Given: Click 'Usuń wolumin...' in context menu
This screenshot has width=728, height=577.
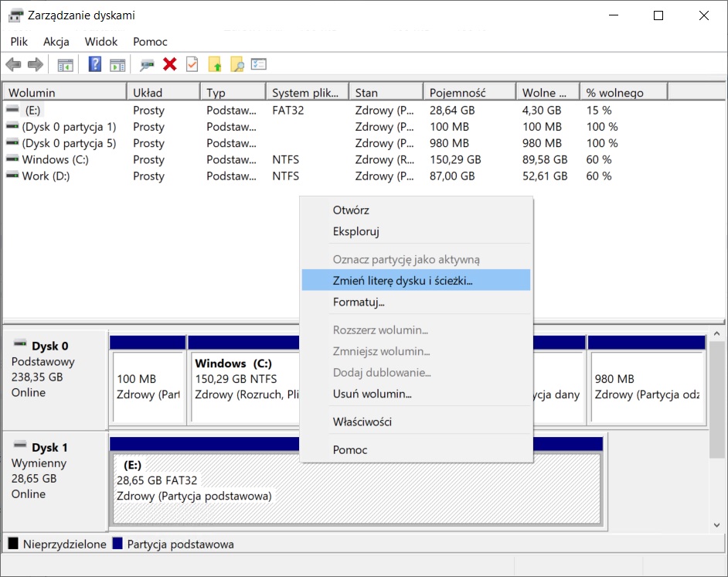Looking at the screenshot, I should point(372,394).
